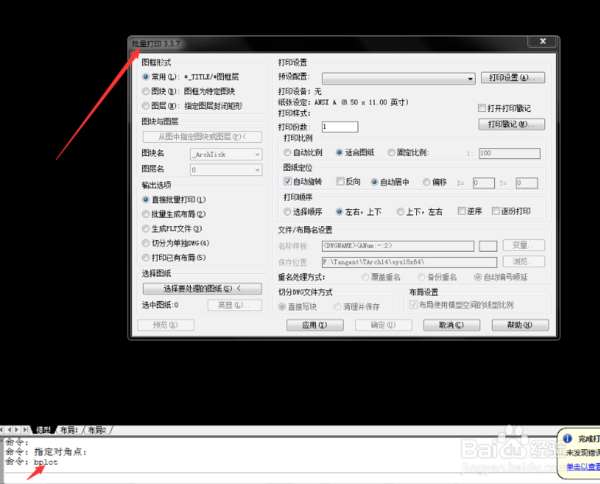Close the batch print dialog
The image size is (600, 484).
(x=542, y=41)
